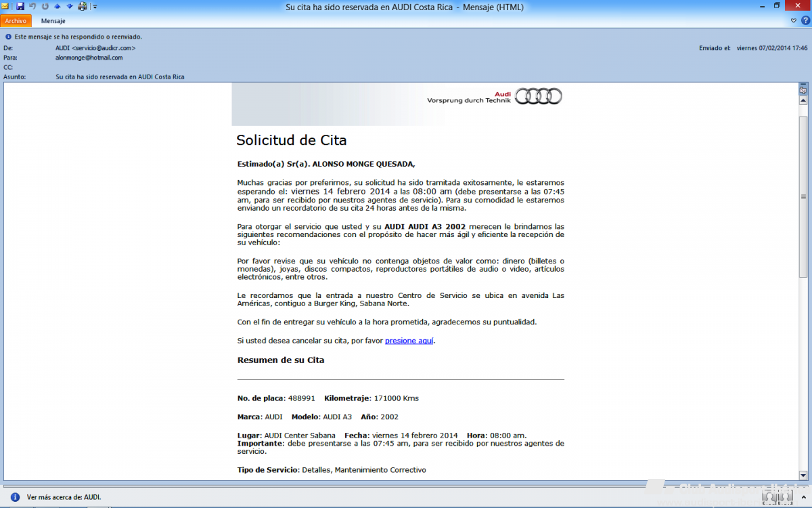Screen dimensions: 812x508
Task: Click the Hora: 08:00 am text
Action: (x=497, y=436)
